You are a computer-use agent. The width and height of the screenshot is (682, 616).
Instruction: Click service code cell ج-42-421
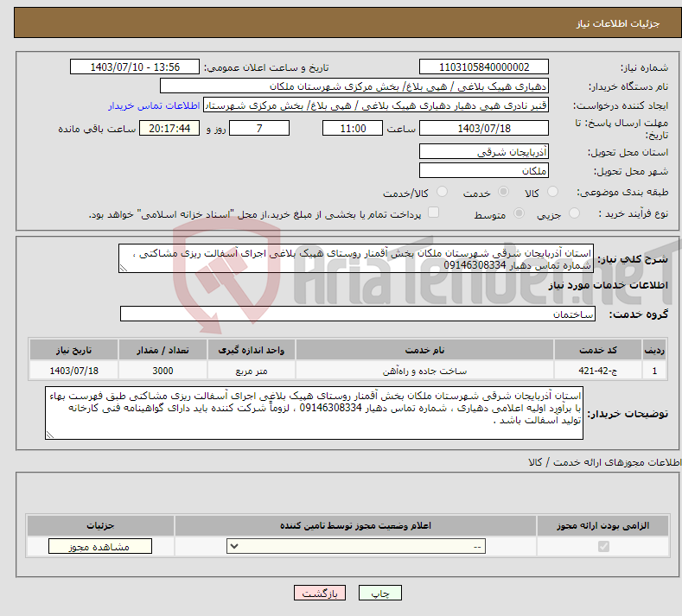(598, 371)
